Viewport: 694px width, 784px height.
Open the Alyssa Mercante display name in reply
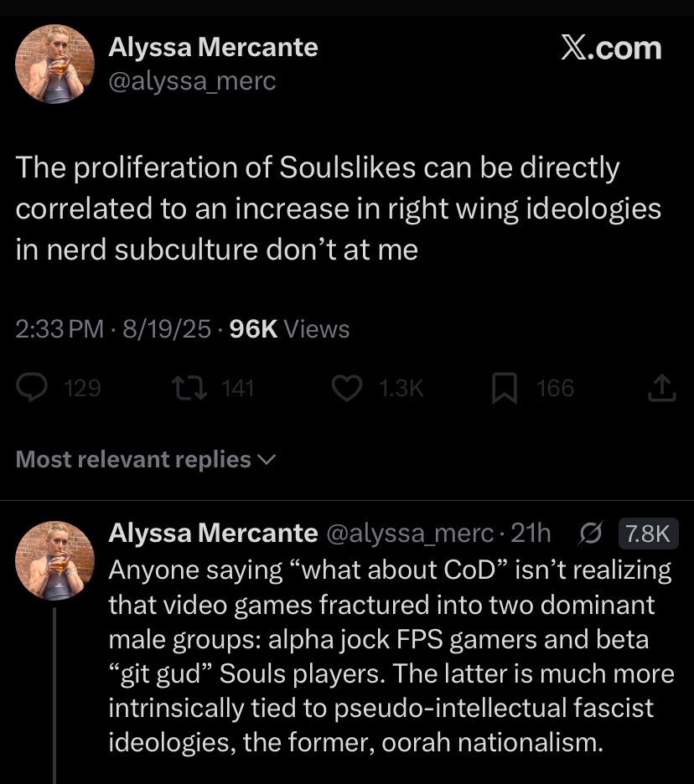click(x=213, y=534)
